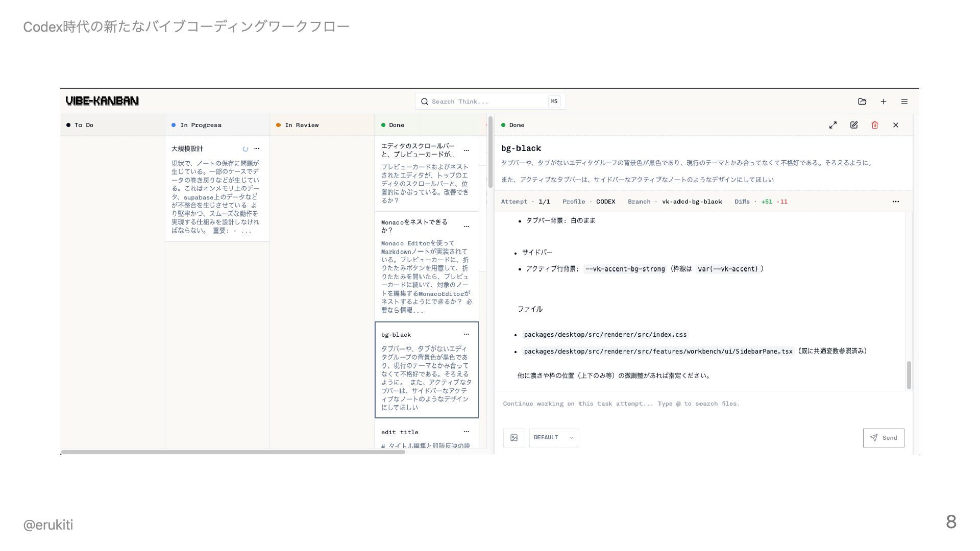Expand task panel to fullscreen
980x551 pixels.
(x=833, y=125)
